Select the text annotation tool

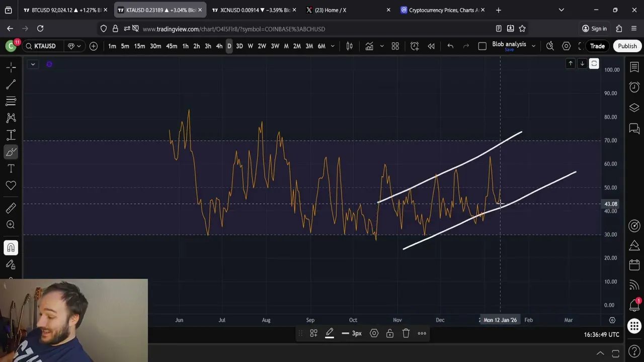[11, 169]
